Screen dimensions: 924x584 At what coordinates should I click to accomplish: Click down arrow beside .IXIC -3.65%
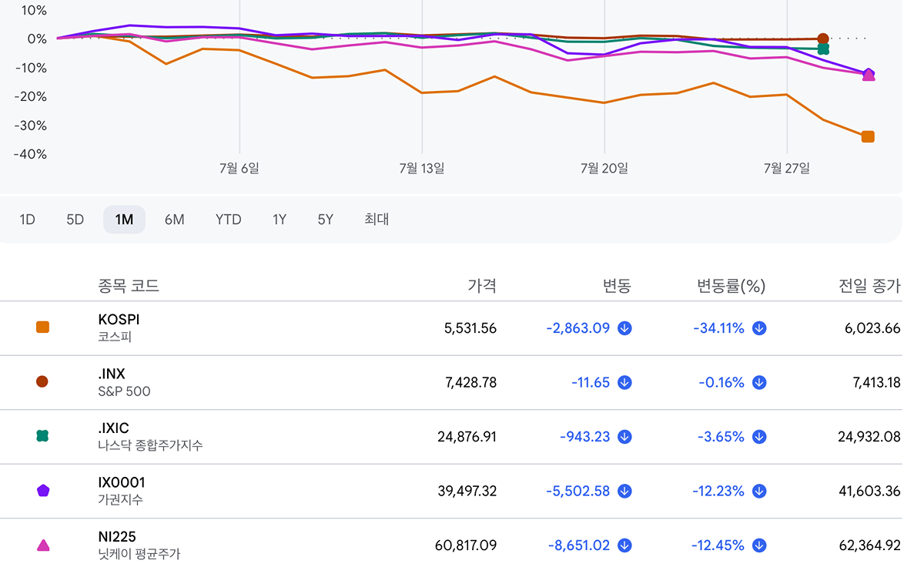click(x=759, y=437)
